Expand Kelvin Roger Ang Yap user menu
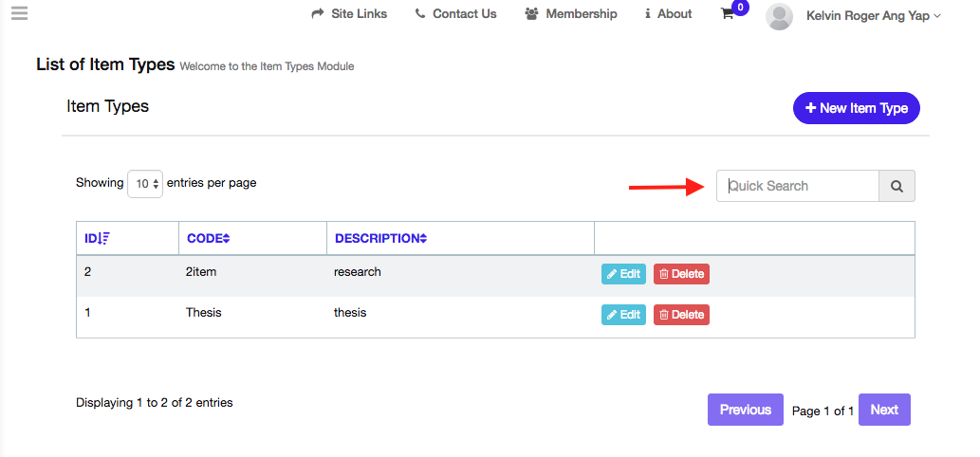This screenshot has width=980, height=457. click(873, 15)
